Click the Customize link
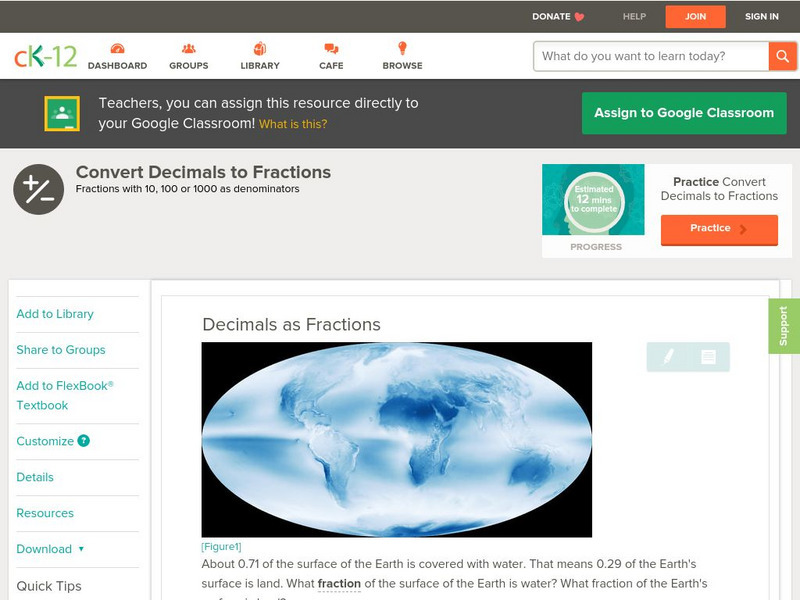The height and width of the screenshot is (600, 800). pyautogui.click(x=45, y=441)
